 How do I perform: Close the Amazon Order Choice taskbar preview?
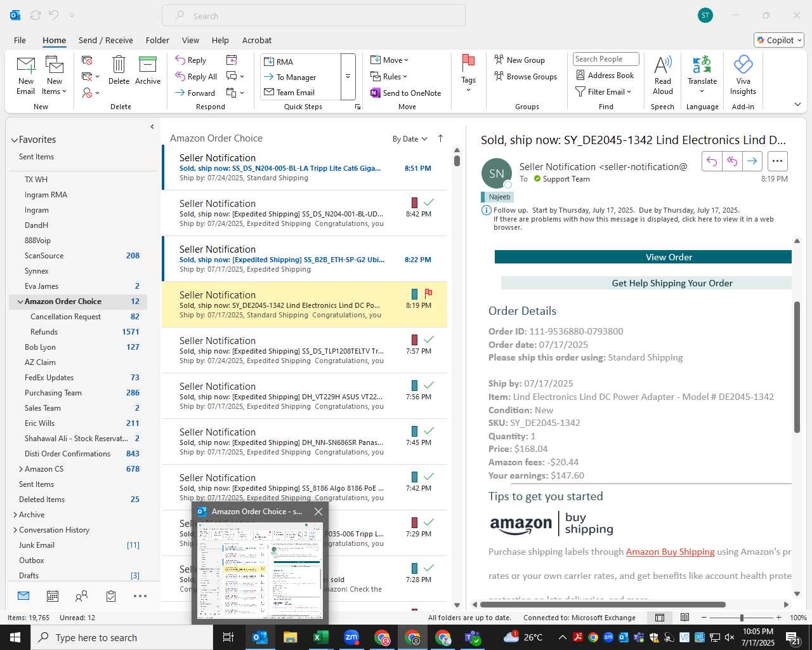coord(318,512)
